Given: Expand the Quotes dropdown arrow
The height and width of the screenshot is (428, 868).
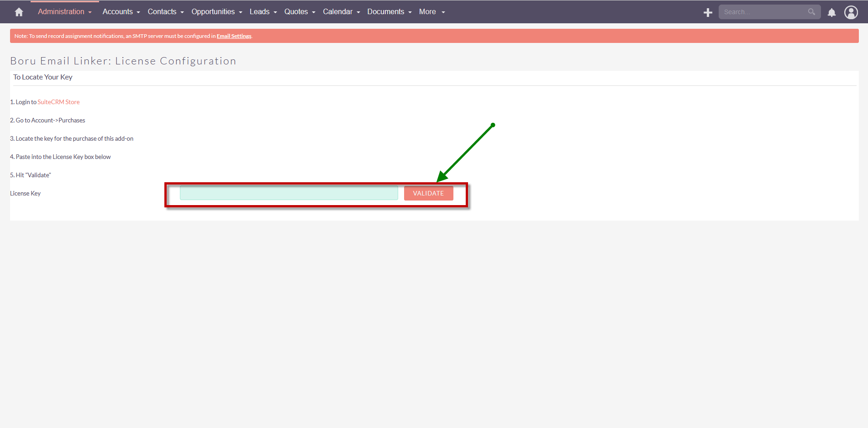Looking at the screenshot, I should pos(314,12).
